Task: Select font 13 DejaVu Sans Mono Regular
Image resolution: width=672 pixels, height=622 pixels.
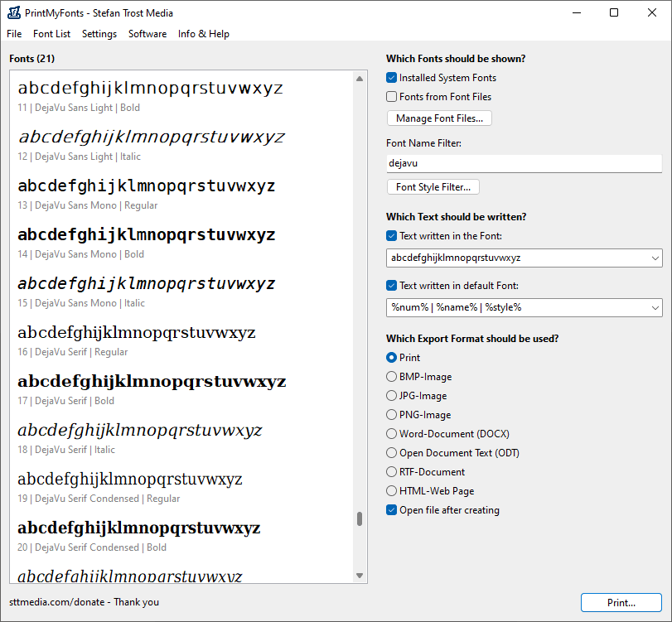Action: click(x=181, y=193)
